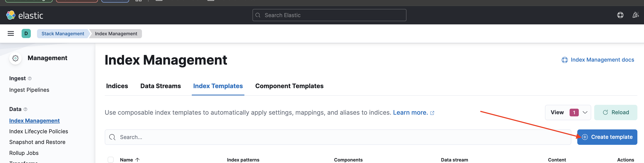
Task: Click the Index Management breadcrumb
Action: 116,34
